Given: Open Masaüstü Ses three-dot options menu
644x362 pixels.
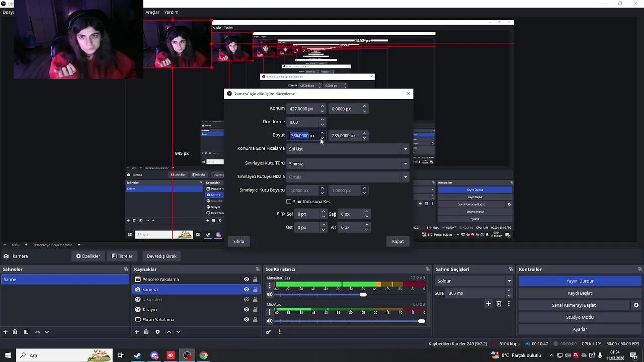Looking at the screenshot, I should [x=270, y=286].
